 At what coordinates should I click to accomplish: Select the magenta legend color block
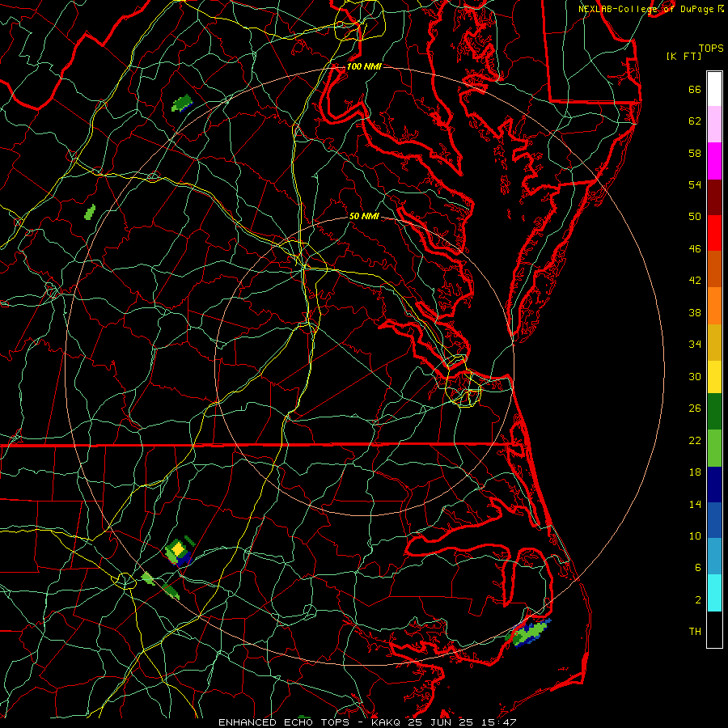(714, 161)
